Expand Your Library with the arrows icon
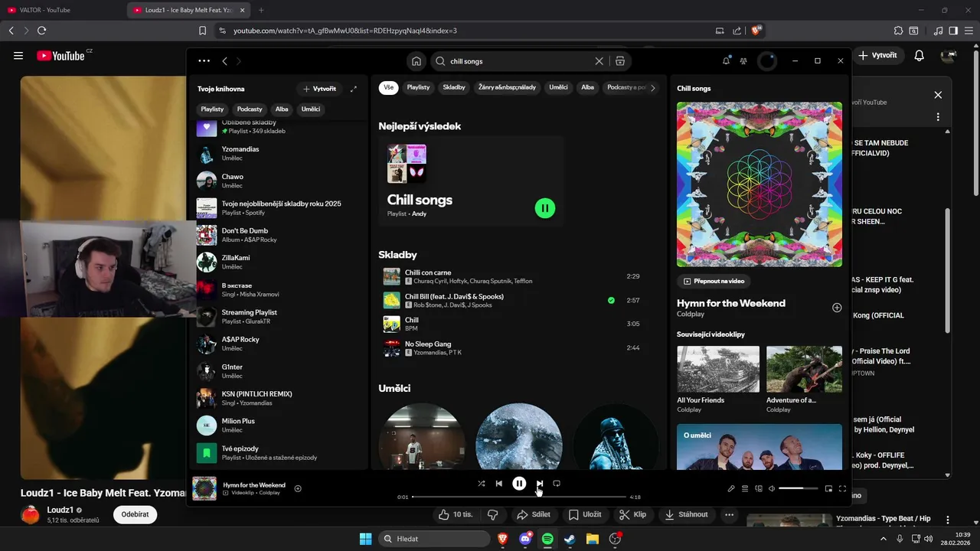 click(x=354, y=89)
